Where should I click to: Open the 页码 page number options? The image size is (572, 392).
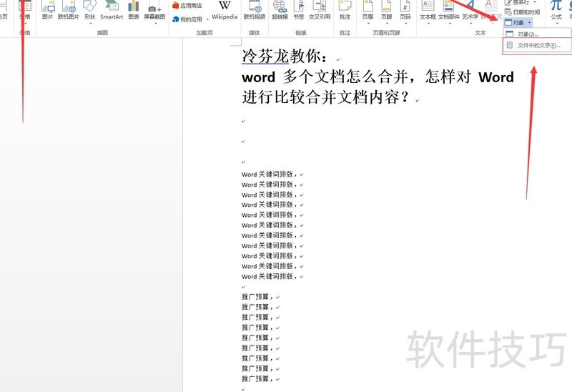[x=405, y=11]
